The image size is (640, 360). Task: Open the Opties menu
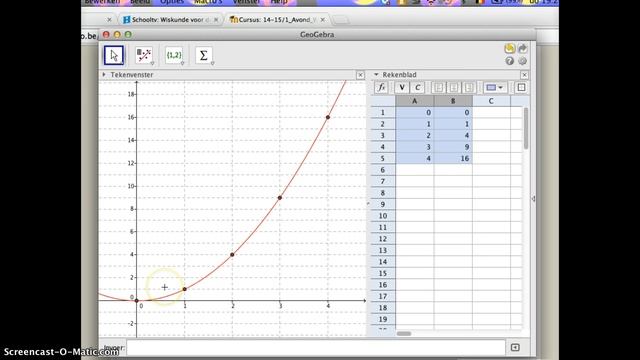pyautogui.click(x=172, y=2)
